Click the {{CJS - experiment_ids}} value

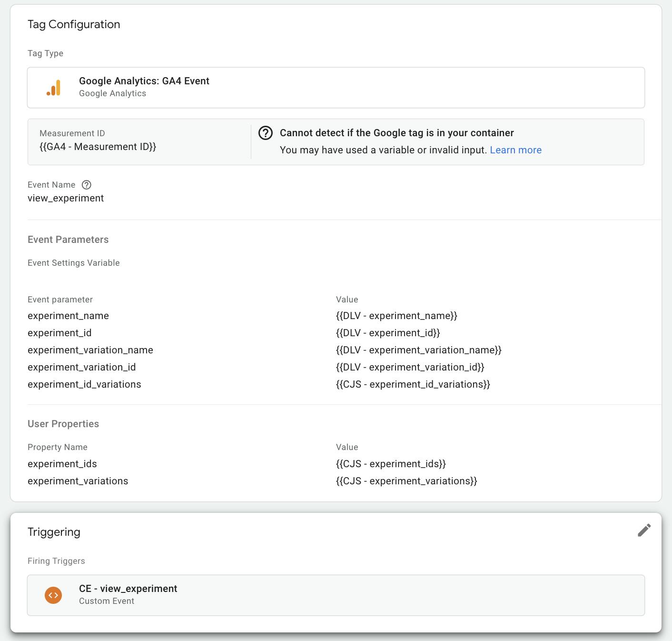(391, 464)
